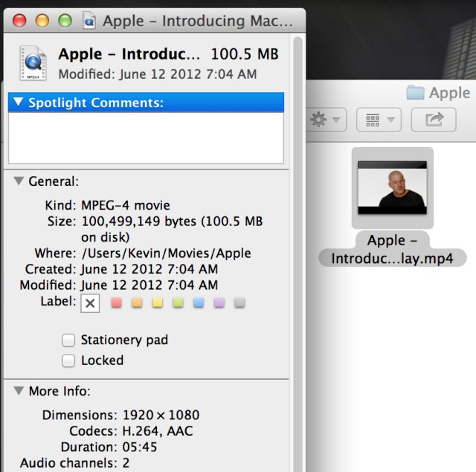Click the Kind value MPEG-4 movie
This screenshot has width=476, height=472.
126,205
